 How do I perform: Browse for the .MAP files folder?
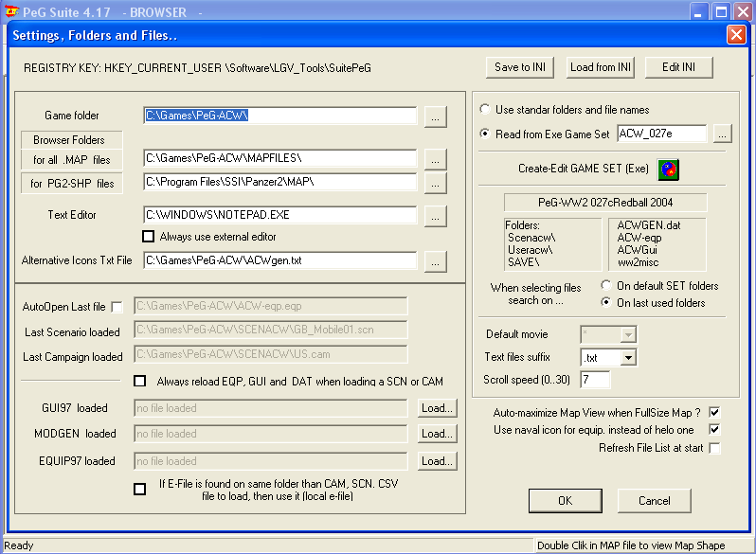coord(435,158)
